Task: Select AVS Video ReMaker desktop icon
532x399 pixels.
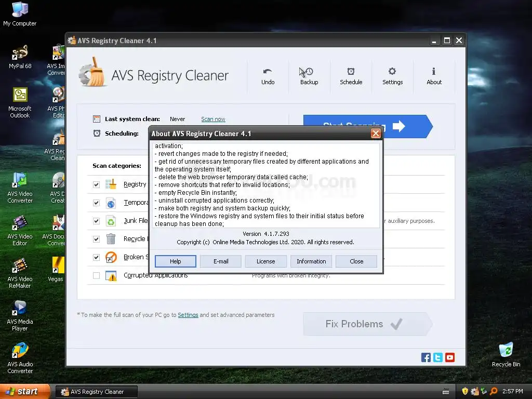Action: (x=20, y=273)
